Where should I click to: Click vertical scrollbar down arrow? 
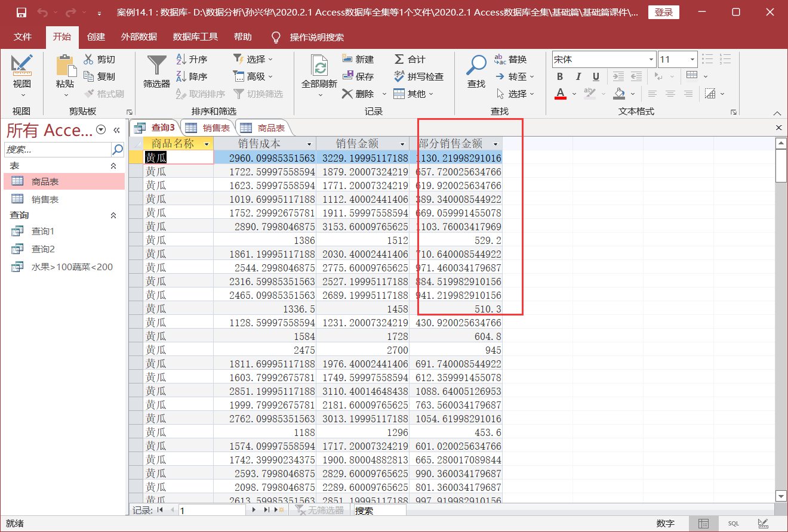(x=781, y=496)
